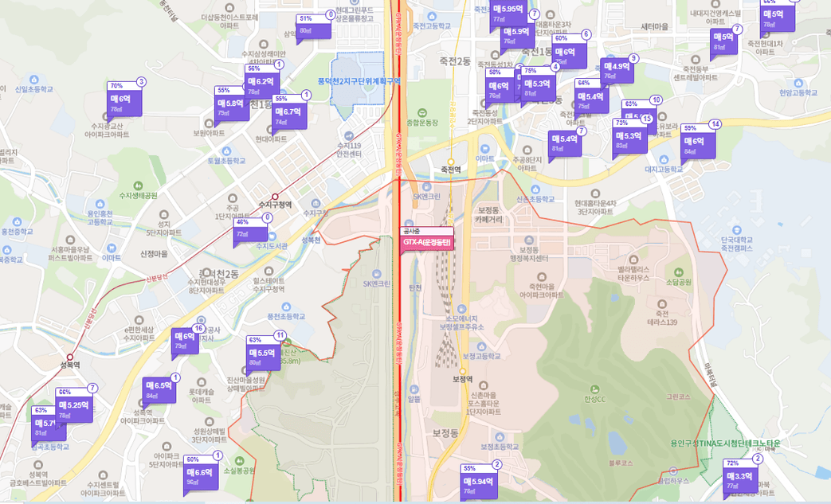
Task: Click the 매 6억 76㎡ 58% listing marker
Action: 500,86
